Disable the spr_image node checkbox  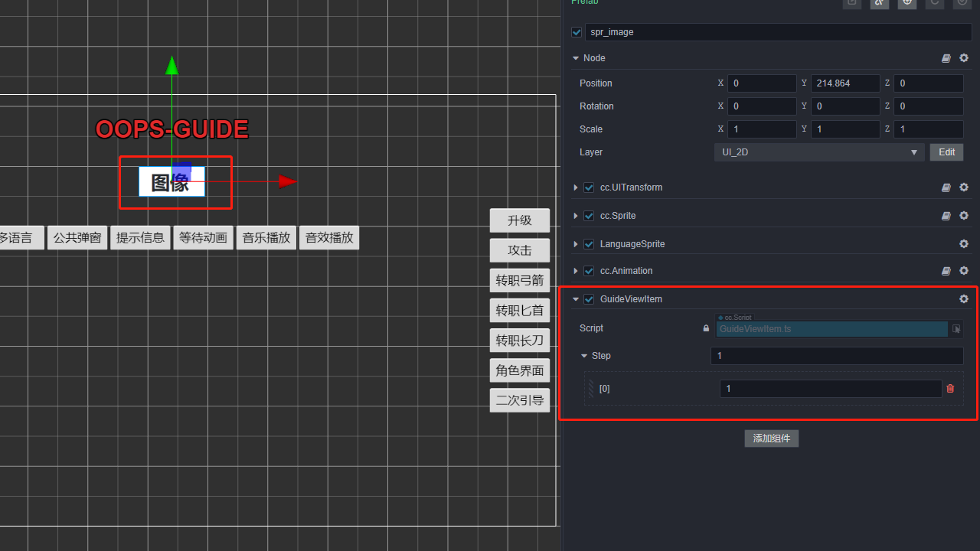click(577, 32)
